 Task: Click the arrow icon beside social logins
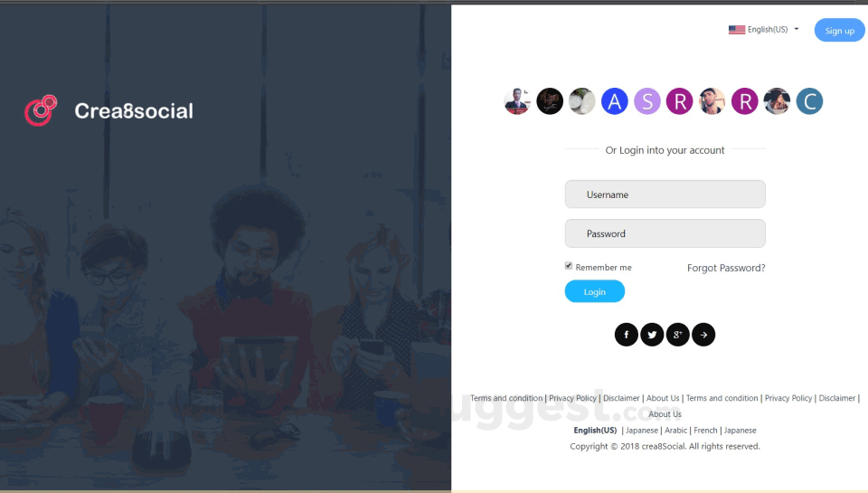click(703, 335)
